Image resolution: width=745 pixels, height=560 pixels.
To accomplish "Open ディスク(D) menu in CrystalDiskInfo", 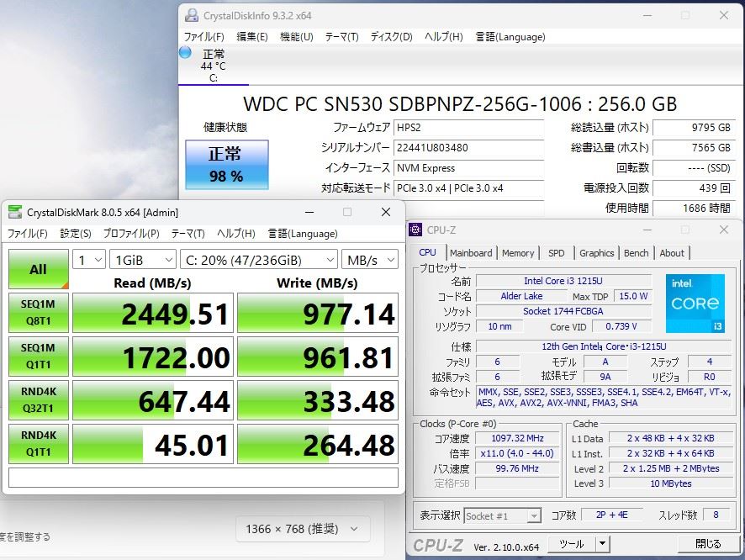I will pyautogui.click(x=391, y=36).
